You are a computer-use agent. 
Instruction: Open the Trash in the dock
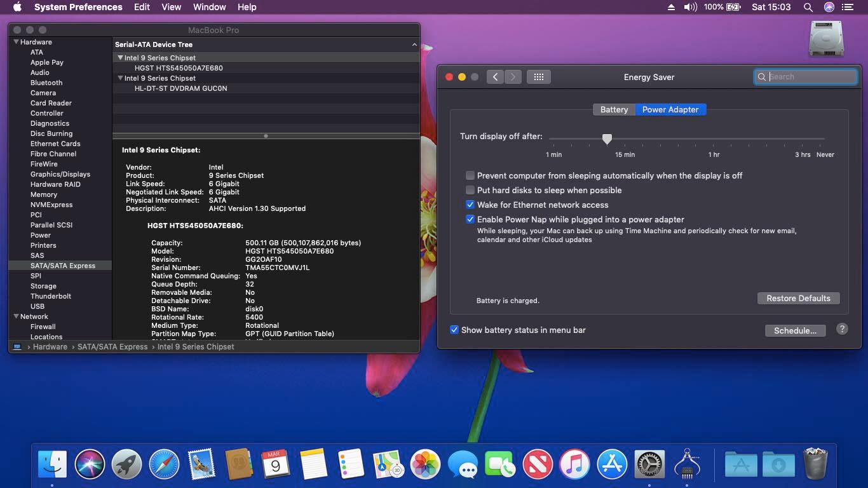[x=815, y=464]
